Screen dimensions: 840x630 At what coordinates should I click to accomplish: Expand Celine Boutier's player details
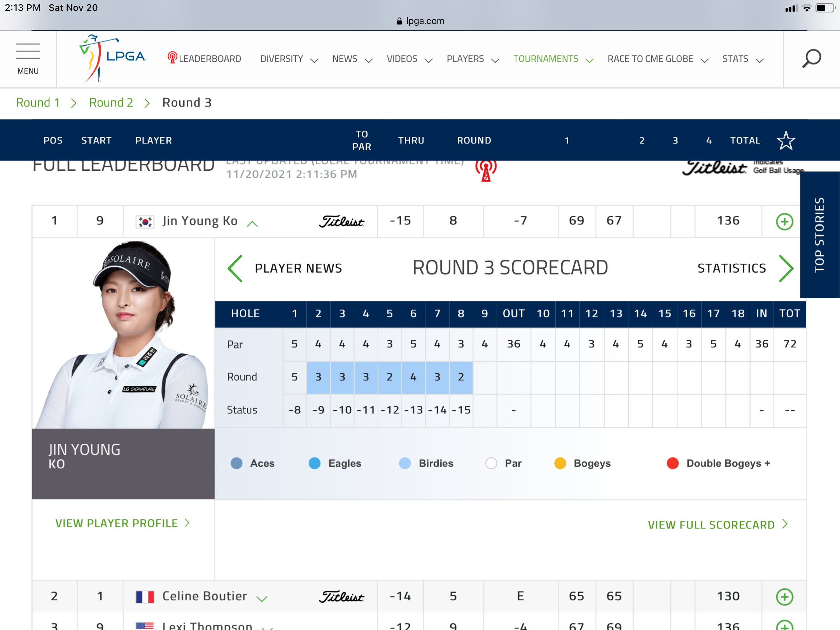click(x=262, y=598)
